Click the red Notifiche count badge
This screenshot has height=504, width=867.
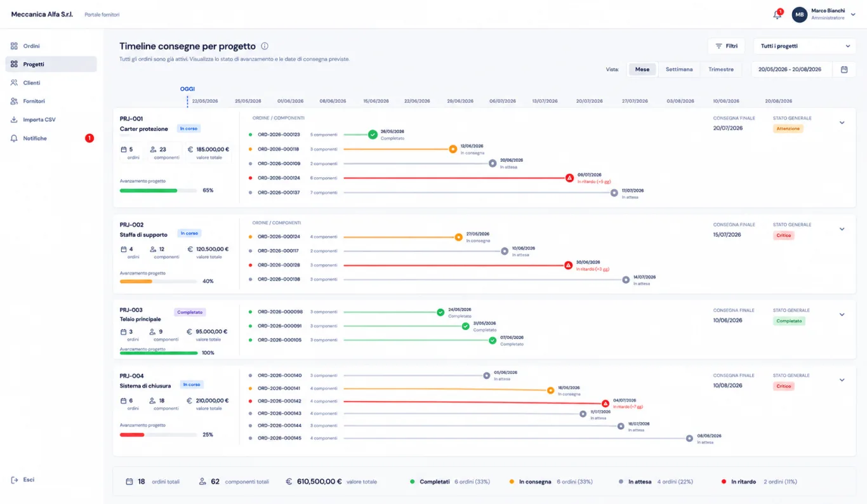[x=89, y=138]
